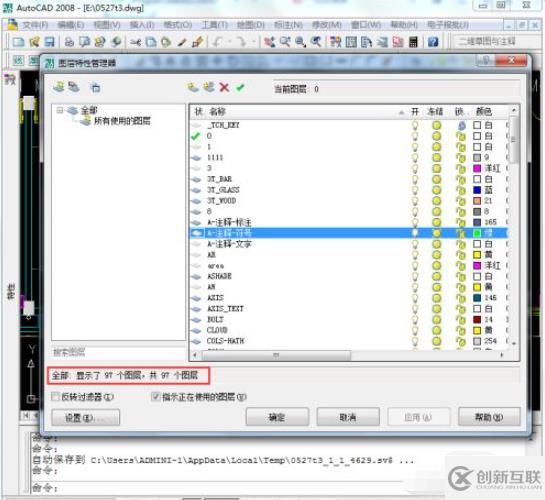Check the invert filter checkbox
Image resolution: width=545 pixels, height=500 pixels.
pos(55,396)
